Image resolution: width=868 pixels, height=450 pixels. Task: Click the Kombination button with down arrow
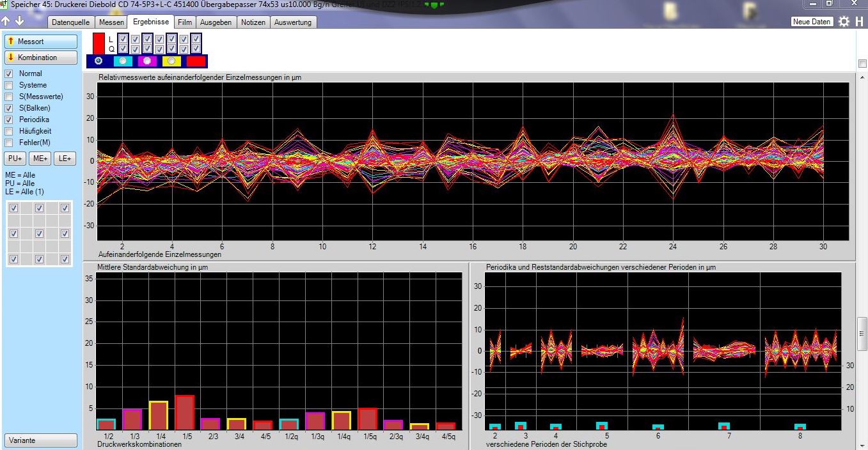tap(41, 58)
